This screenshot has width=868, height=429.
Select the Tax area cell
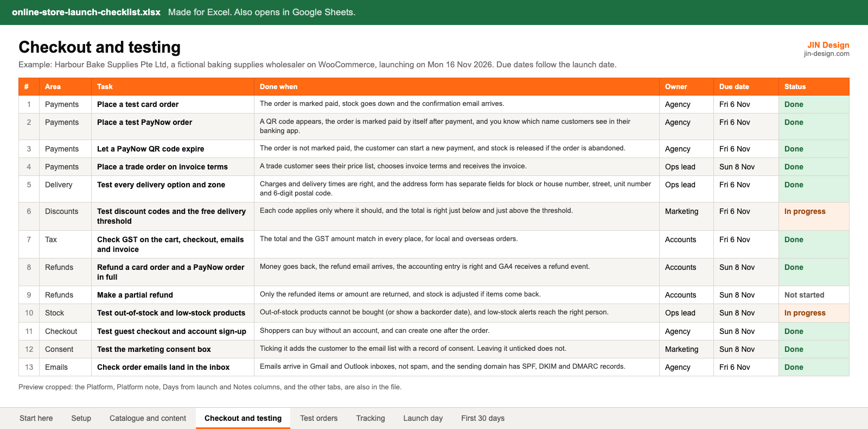[65, 244]
